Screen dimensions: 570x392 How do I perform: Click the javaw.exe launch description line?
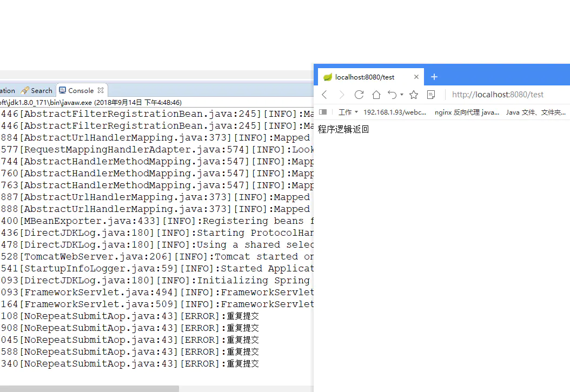tap(91, 102)
